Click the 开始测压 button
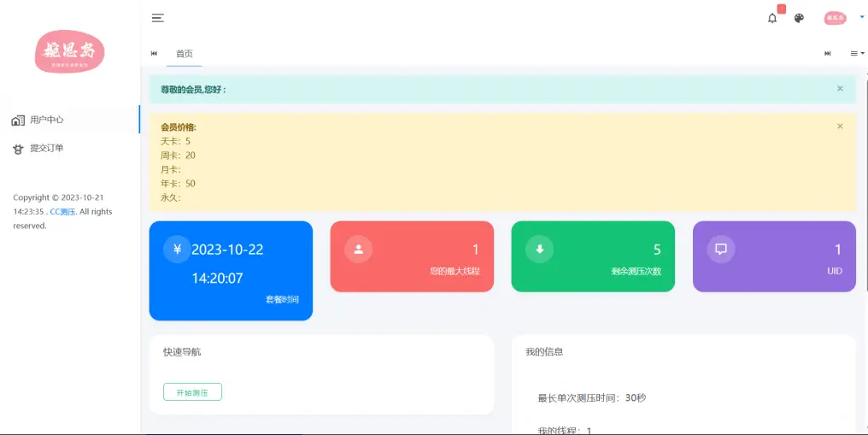This screenshot has width=868, height=435. pyautogui.click(x=192, y=391)
